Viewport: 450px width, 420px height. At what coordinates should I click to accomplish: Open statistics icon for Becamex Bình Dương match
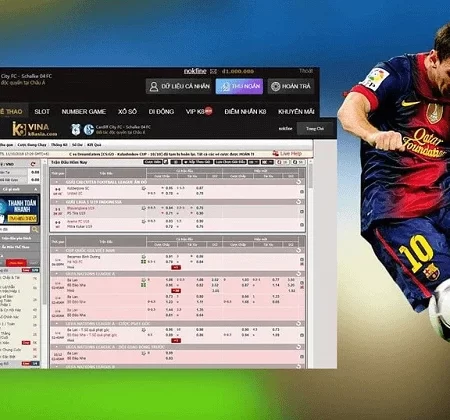pyautogui.click(x=144, y=257)
